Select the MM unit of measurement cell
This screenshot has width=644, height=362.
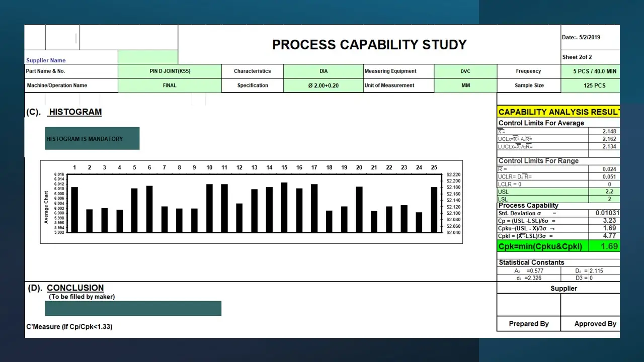pos(465,85)
